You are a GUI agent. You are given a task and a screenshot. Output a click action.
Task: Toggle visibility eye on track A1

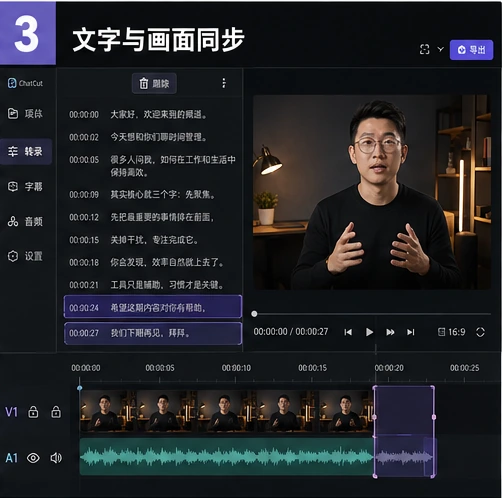coord(33,458)
